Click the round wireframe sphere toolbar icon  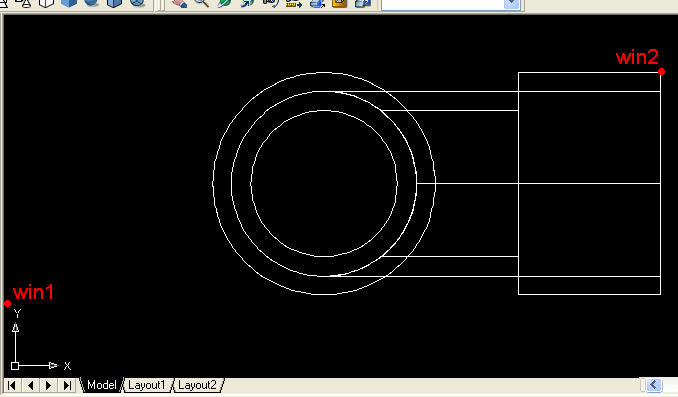click(138, 3)
